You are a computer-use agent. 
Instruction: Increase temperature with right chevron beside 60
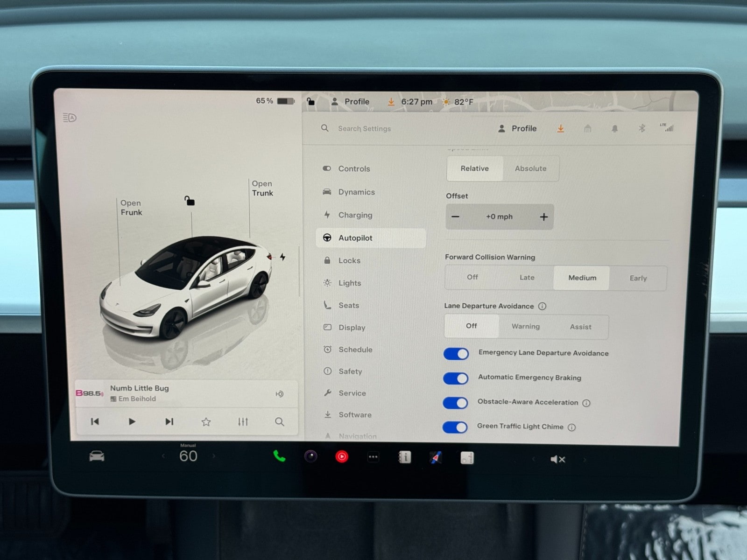[x=214, y=456]
